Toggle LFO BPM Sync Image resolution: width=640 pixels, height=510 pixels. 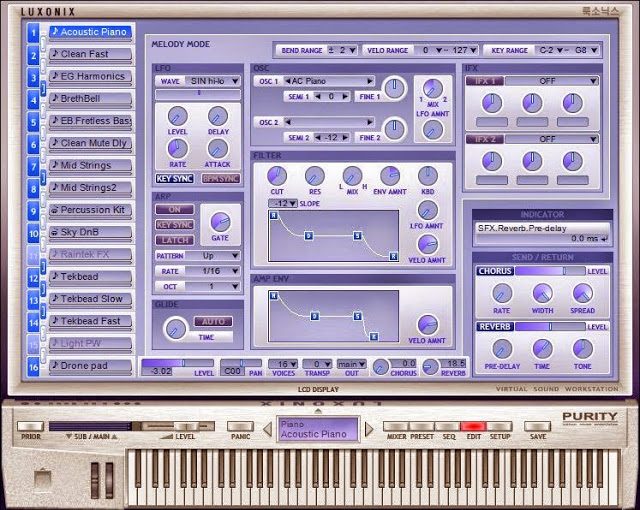point(220,178)
